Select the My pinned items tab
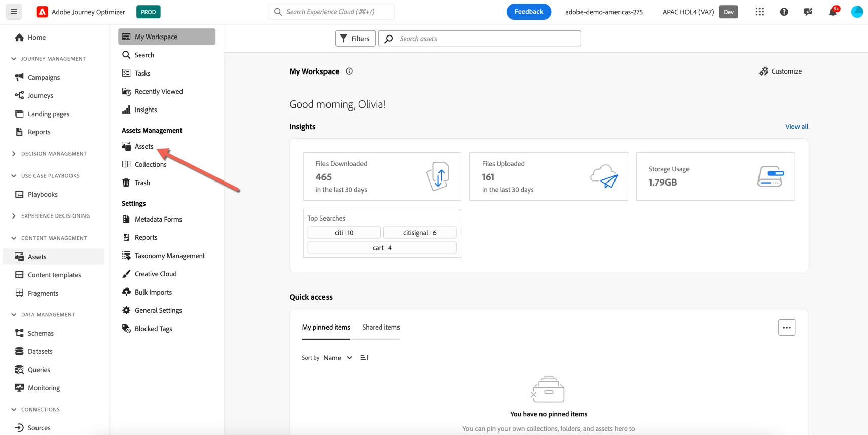 pos(326,327)
